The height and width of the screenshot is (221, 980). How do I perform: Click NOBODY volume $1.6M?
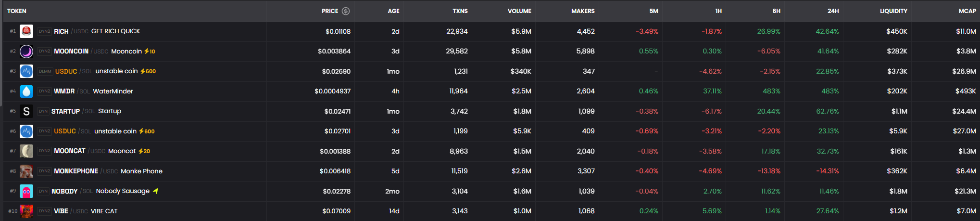tap(522, 191)
